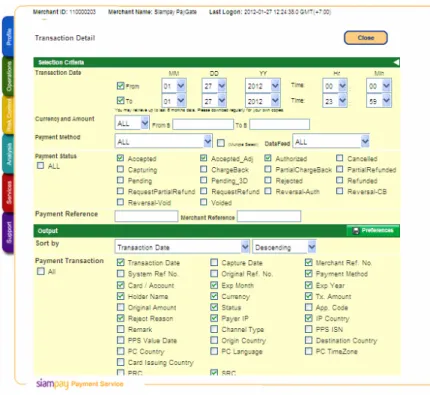This screenshot has width=430, height=395.
Task: Click the amount To $ field
Action: tap(279, 125)
